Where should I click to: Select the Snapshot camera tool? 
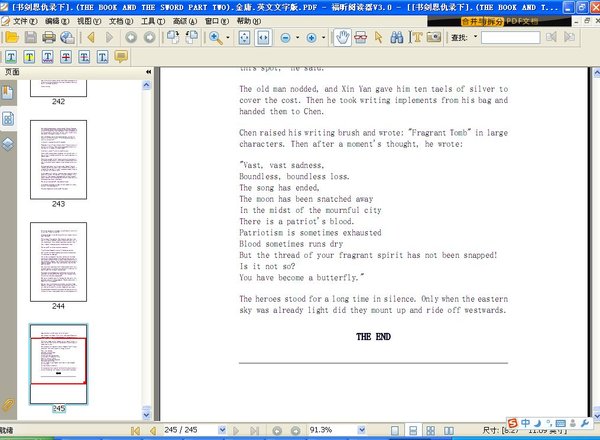point(434,37)
